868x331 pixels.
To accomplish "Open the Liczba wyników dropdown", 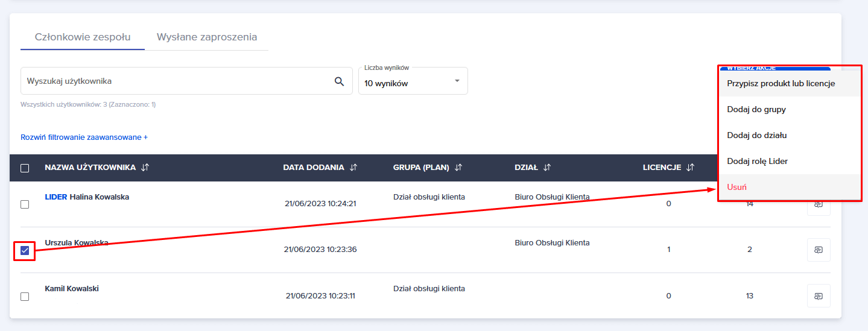I will point(413,81).
